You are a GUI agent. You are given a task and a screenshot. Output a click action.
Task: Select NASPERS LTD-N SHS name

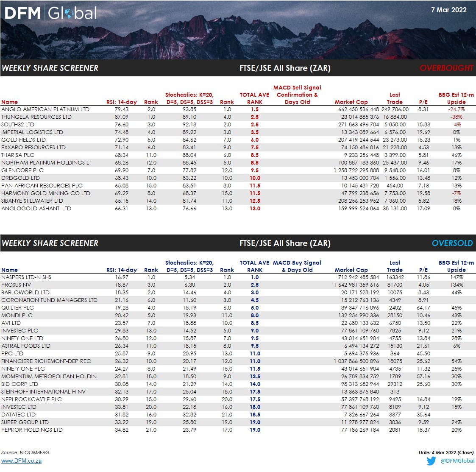tap(26, 277)
